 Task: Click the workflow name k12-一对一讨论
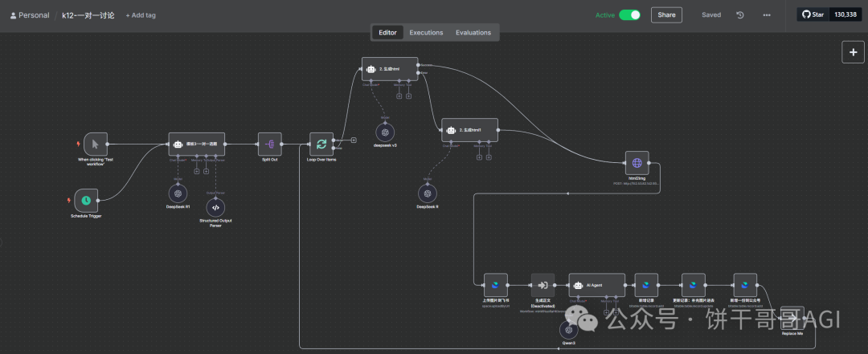tap(88, 15)
